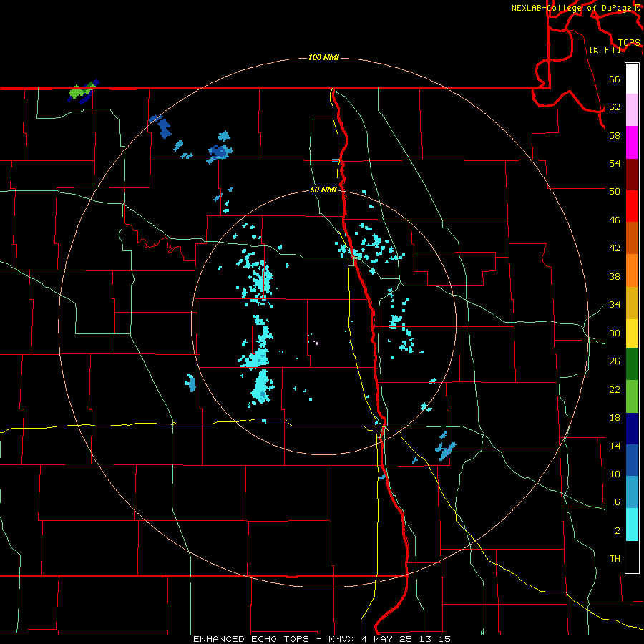The image size is (644, 644).
Task: Click the bright yellow legend swatch
Action: tap(632, 333)
